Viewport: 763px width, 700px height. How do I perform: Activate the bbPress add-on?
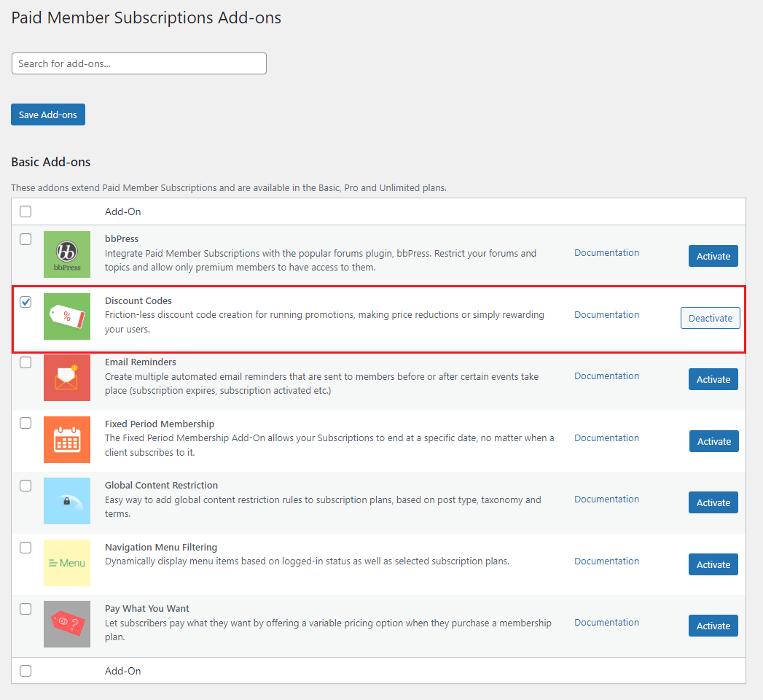(713, 256)
